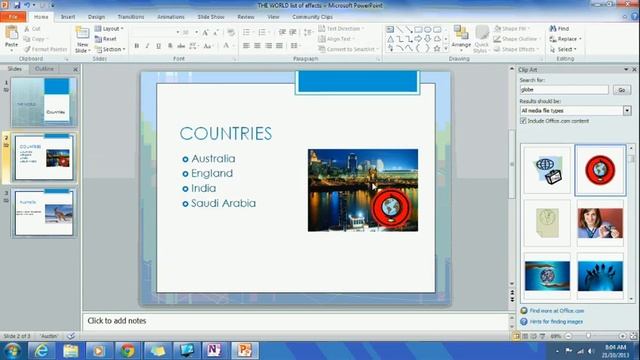Viewport: 640px width, 360px height.
Task: Set paragraph alignment to left
Action: pyautogui.click(x=246, y=46)
